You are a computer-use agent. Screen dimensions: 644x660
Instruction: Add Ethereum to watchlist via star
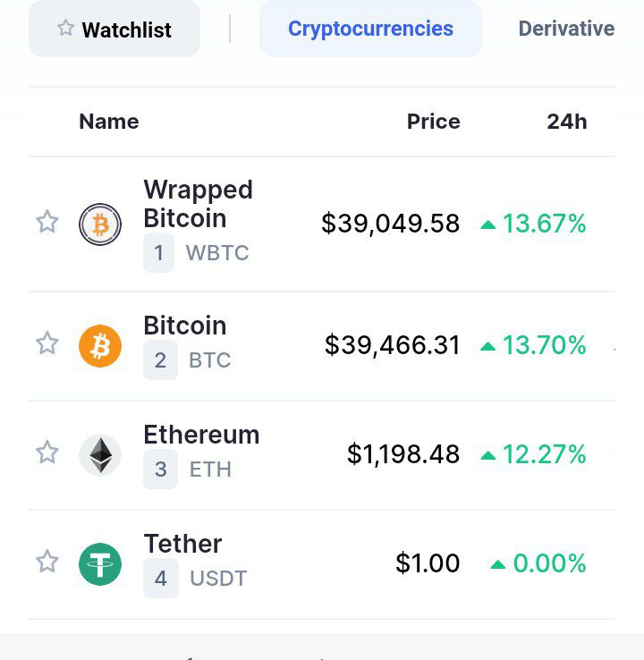[47, 453]
